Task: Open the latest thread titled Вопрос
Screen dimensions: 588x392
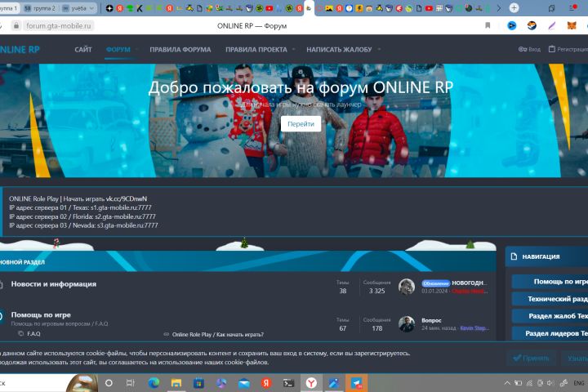Action: tap(431, 320)
